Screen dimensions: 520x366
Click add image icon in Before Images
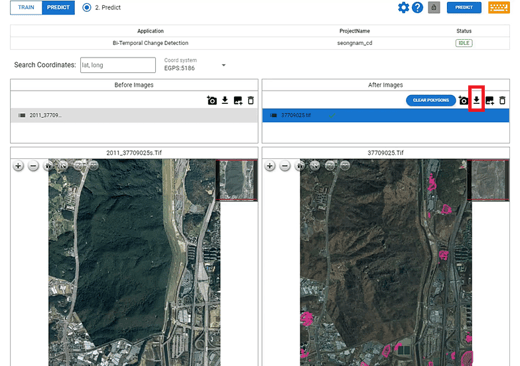238,100
